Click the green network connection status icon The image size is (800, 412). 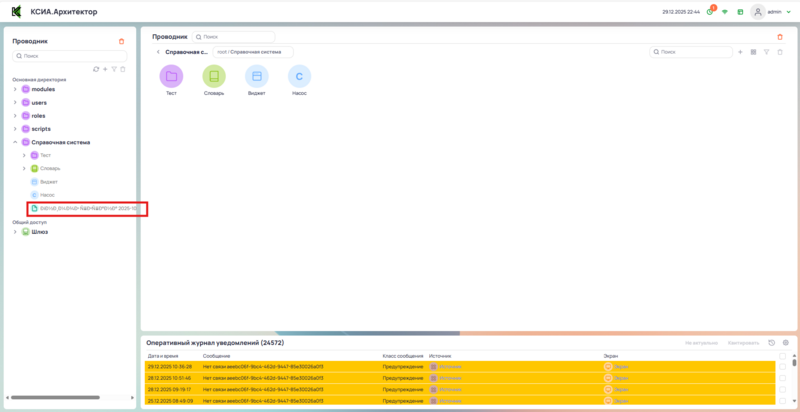725,12
